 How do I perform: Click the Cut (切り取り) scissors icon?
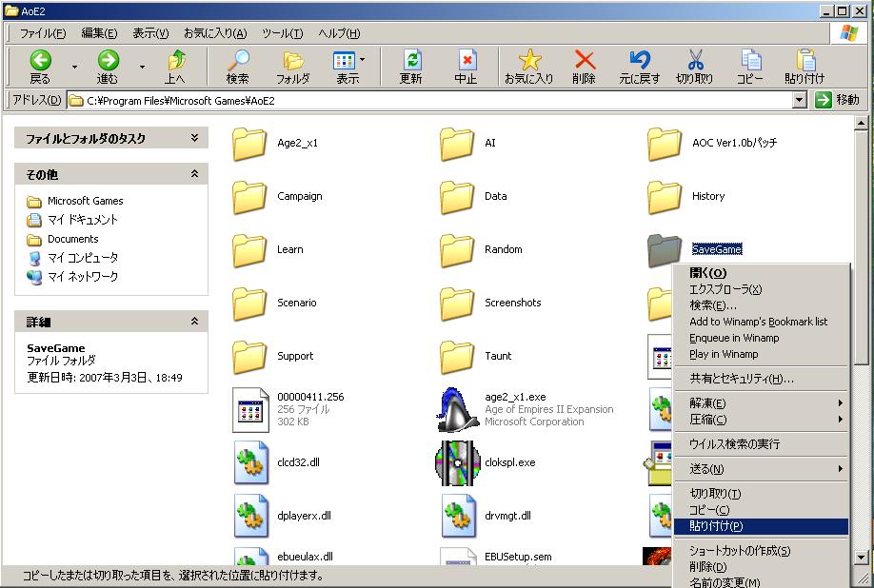coord(694,67)
